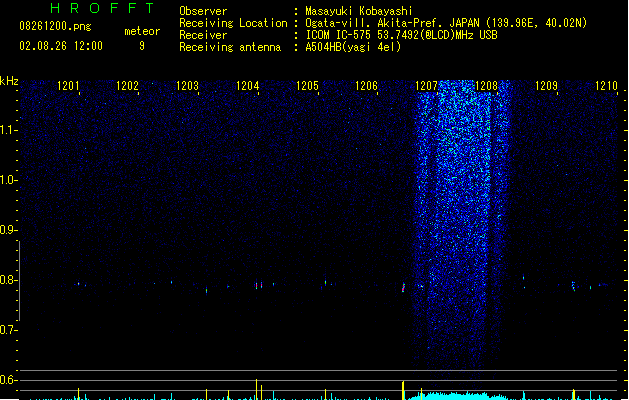Click the 1210 time marker

tap(606, 86)
